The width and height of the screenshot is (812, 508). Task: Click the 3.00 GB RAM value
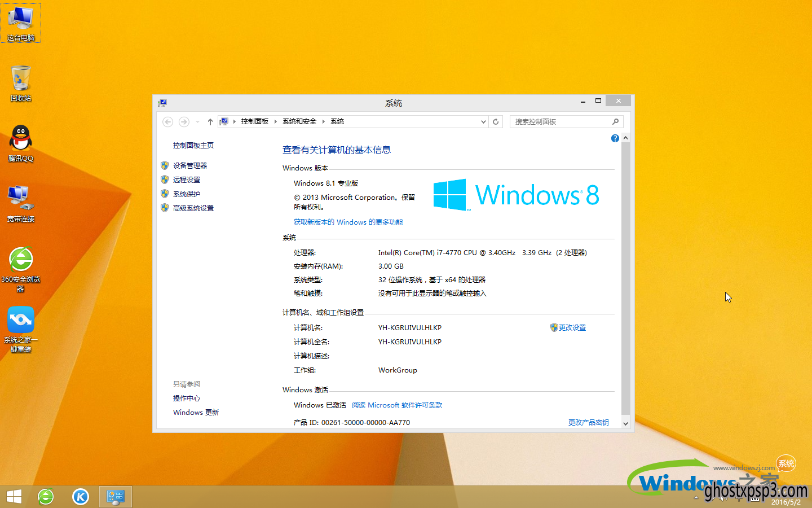point(391,266)
